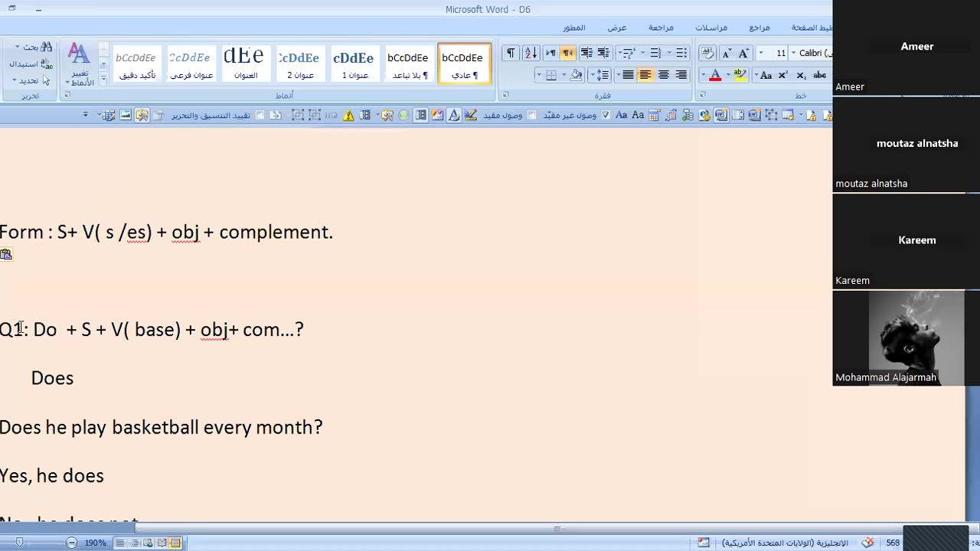Select the No Spacing (بلا تباعد) style

pos(409,64)
